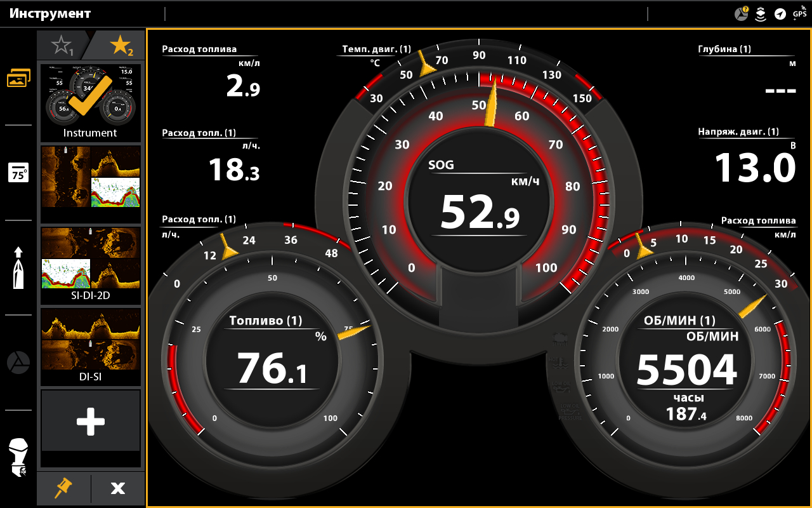Open the views gallery icon in sidebar
This screenshot has height=508, width=812.
coord(18,78)
